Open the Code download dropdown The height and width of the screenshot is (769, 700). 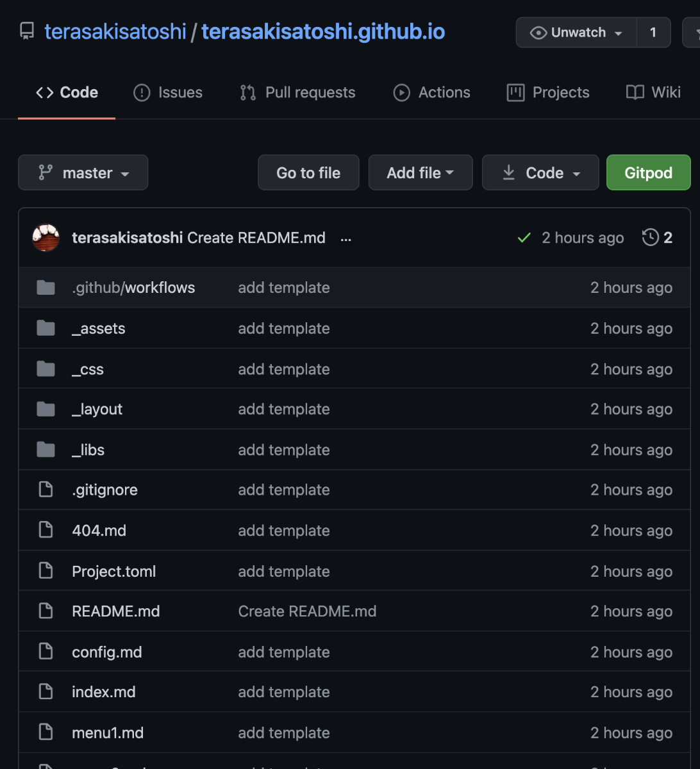point(540,172)
